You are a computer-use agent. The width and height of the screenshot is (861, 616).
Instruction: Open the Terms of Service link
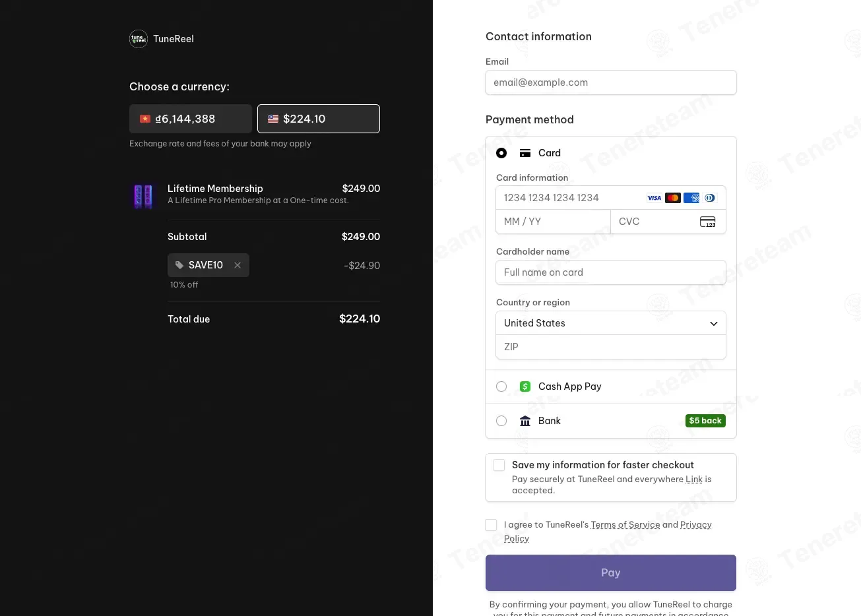point(625,525)
